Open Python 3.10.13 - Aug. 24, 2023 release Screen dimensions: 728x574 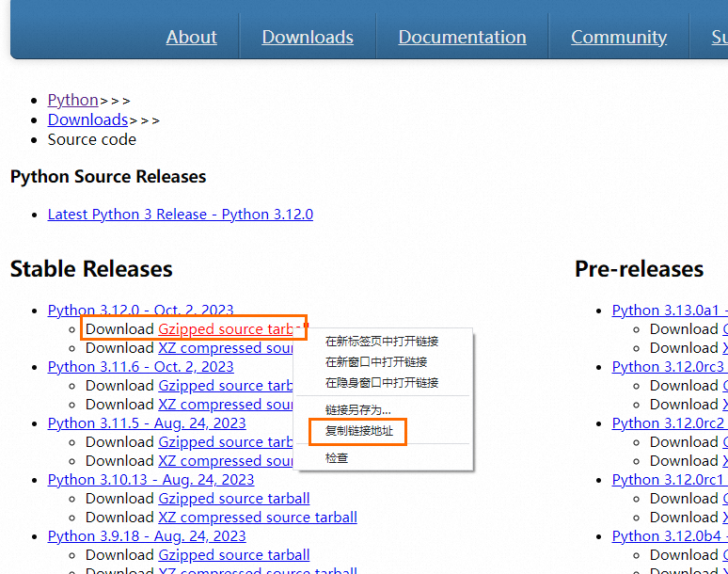(150, 479)
